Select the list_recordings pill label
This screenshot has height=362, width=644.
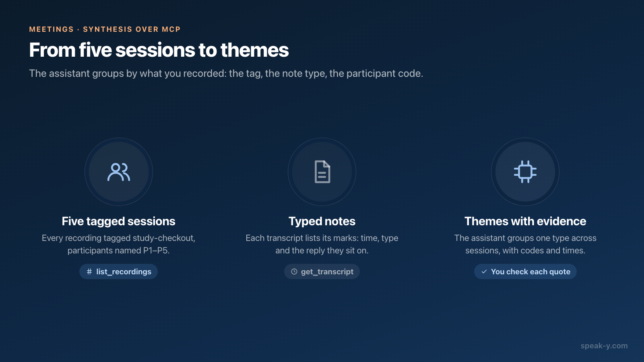[124, 271]
